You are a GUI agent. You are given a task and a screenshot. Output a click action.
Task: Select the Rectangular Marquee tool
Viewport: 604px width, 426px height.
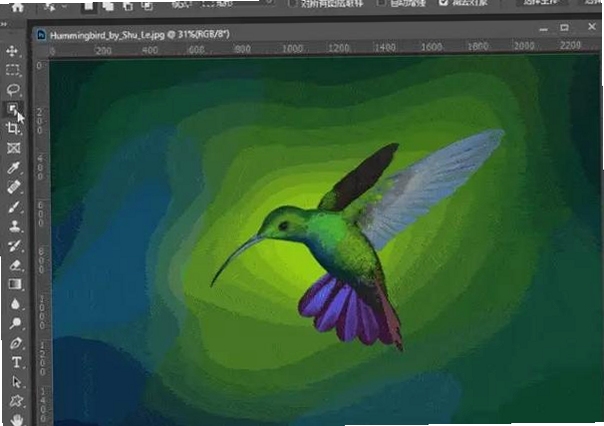click(13, 70)
